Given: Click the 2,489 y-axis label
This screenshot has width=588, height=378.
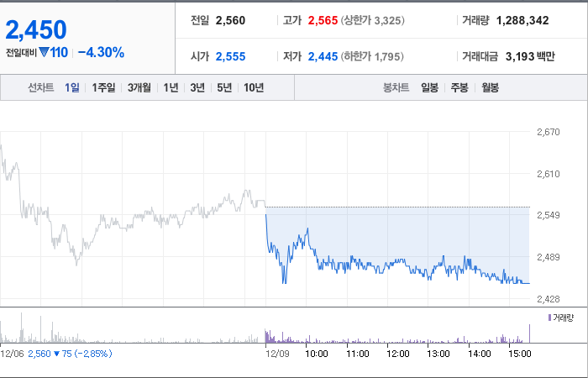Looking at the screenshot, I should (549, 257).
